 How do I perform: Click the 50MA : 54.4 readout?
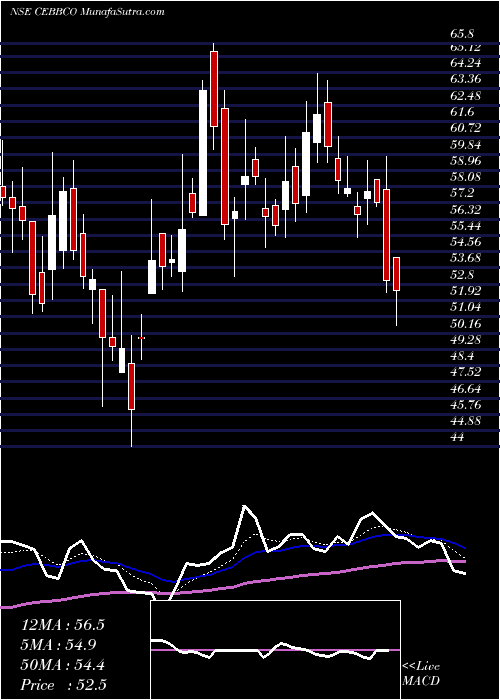click(62, 665)
